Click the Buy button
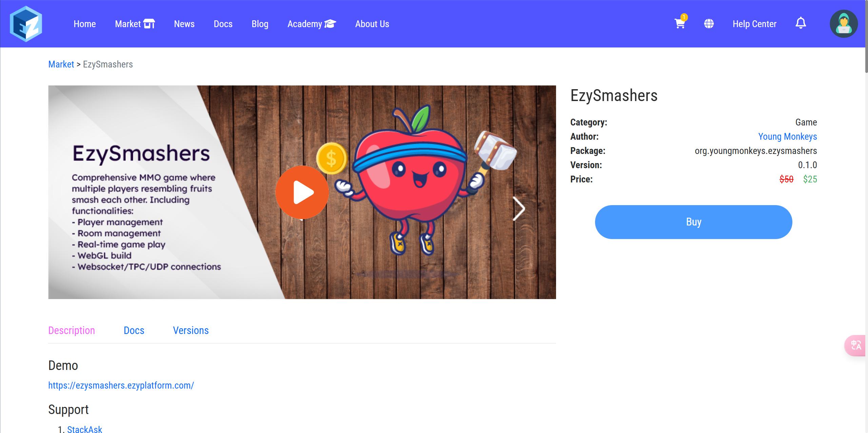 [x=693, y=222]
